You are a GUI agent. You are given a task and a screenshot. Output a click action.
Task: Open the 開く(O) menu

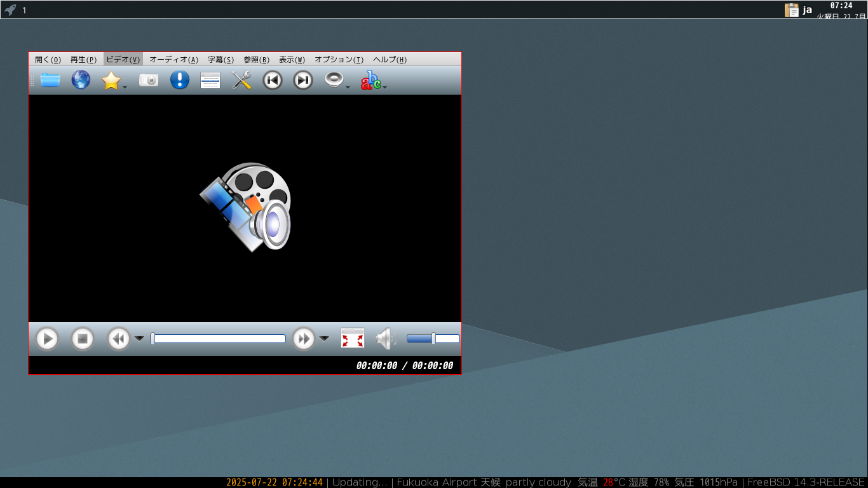(48, 59)
